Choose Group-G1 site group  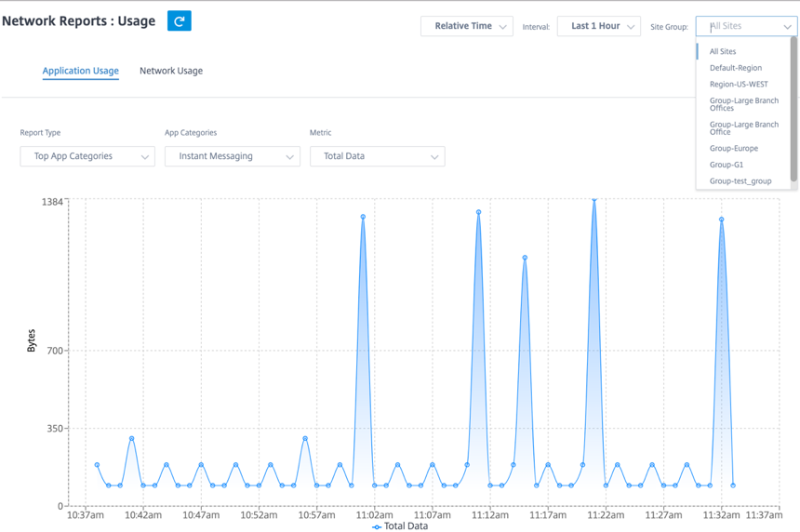click(x=726, y=165)
